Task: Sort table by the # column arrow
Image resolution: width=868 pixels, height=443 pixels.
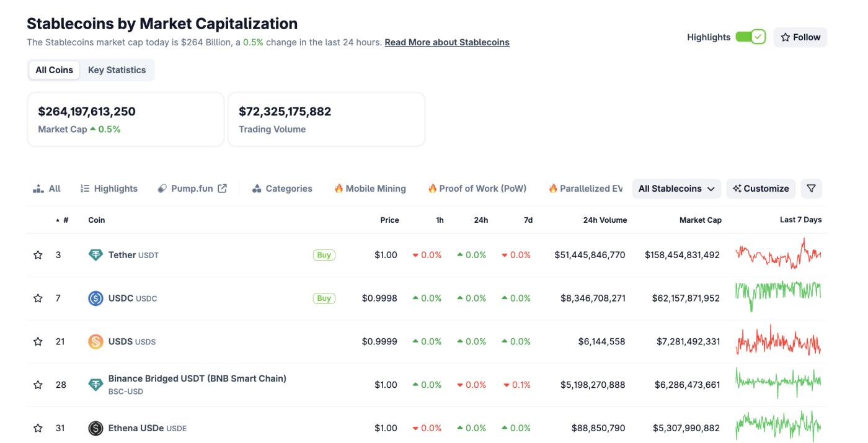Action: point(56,220)
